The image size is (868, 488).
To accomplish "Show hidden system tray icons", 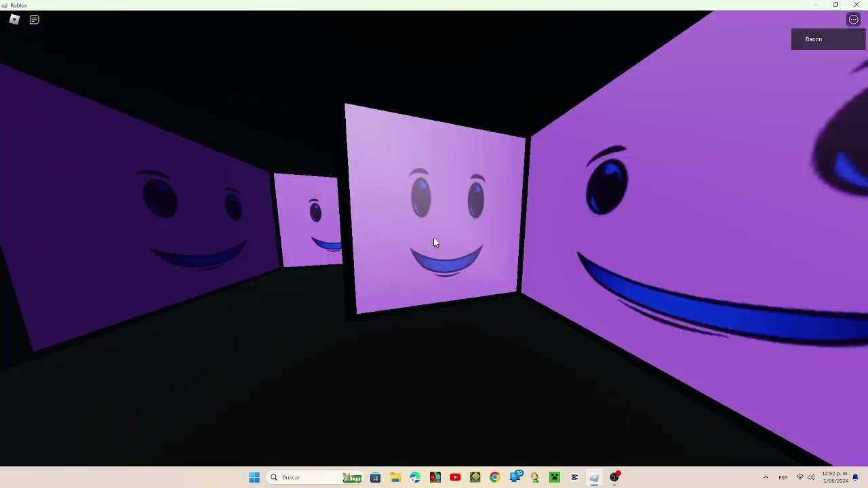I will click(x=766, y=477).
